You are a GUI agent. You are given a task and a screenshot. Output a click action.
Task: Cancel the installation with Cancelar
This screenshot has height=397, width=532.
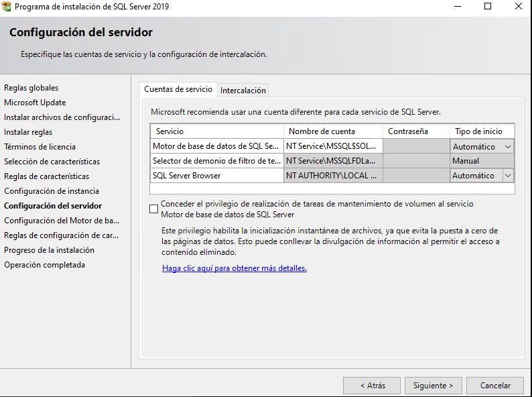pyautogui.click(x=495, y=386)
